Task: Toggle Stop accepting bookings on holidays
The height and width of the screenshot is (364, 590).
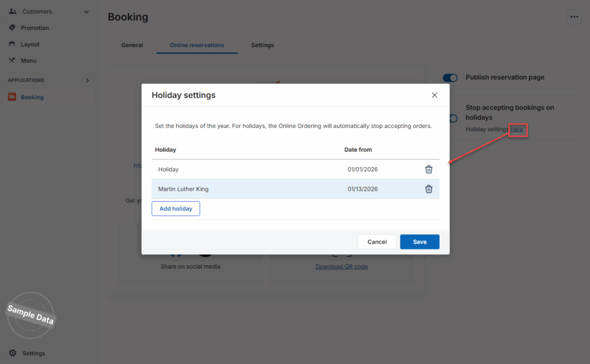Action: (x=453, y=118)
